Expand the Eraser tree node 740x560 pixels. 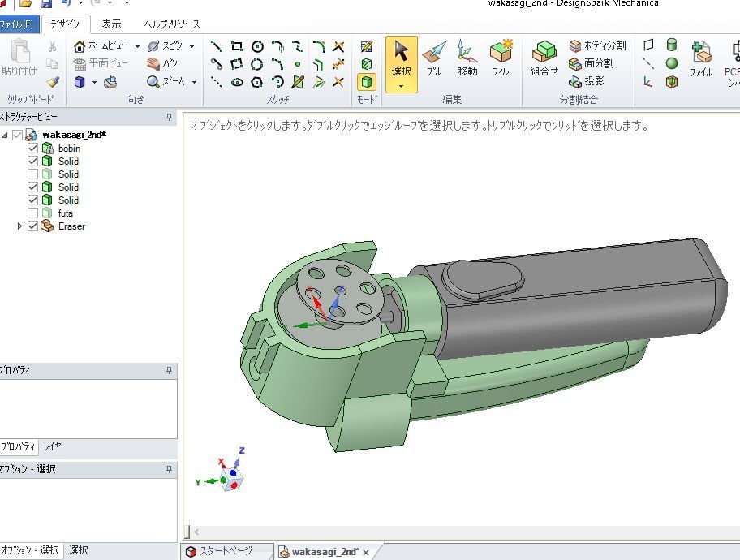(x=19, y=226)
